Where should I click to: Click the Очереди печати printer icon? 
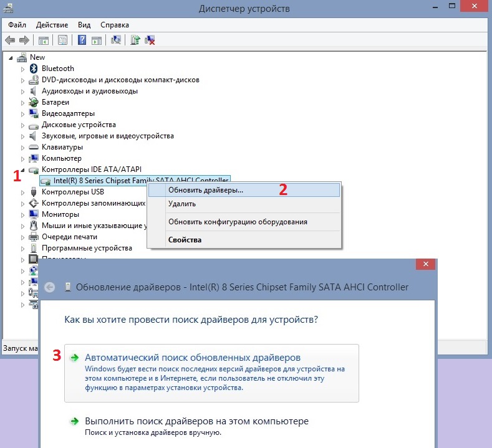tap(34, 237)
